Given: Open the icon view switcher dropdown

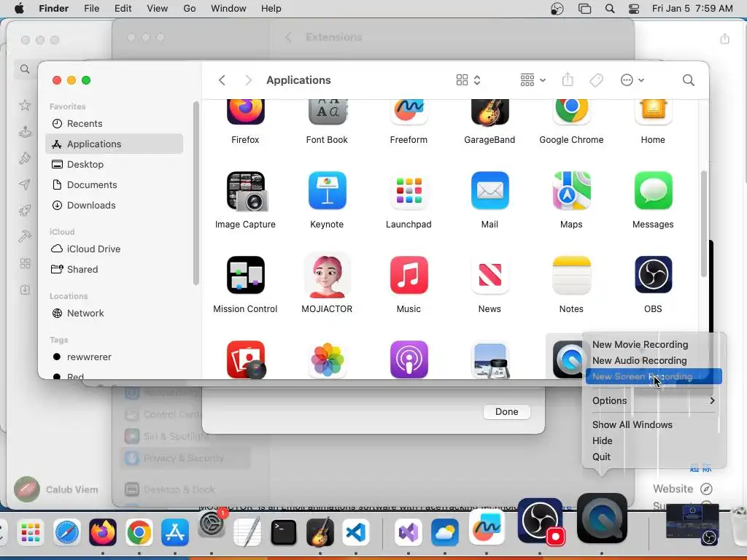Looking at the screenshot, I should [x=468, y=80].
